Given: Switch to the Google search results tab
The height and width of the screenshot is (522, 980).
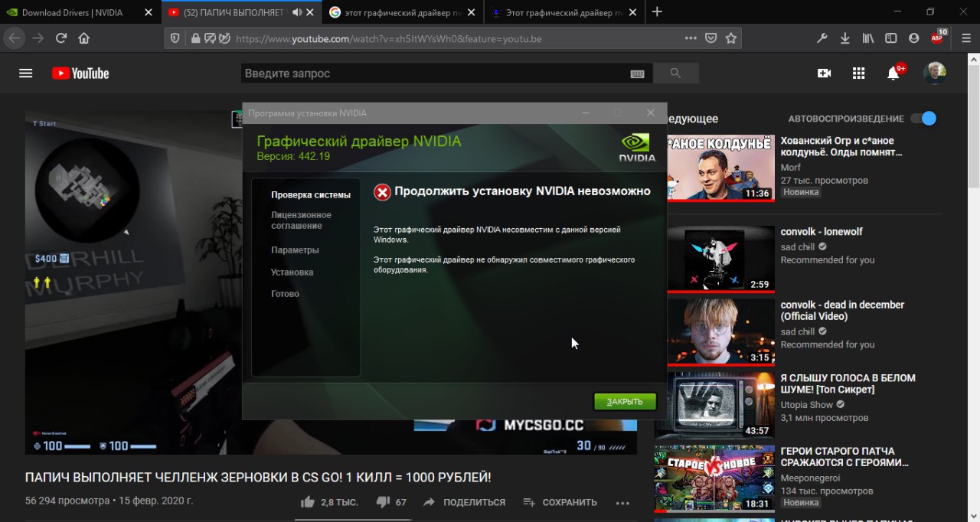Looking at the screenshot, I should point(396,12).
